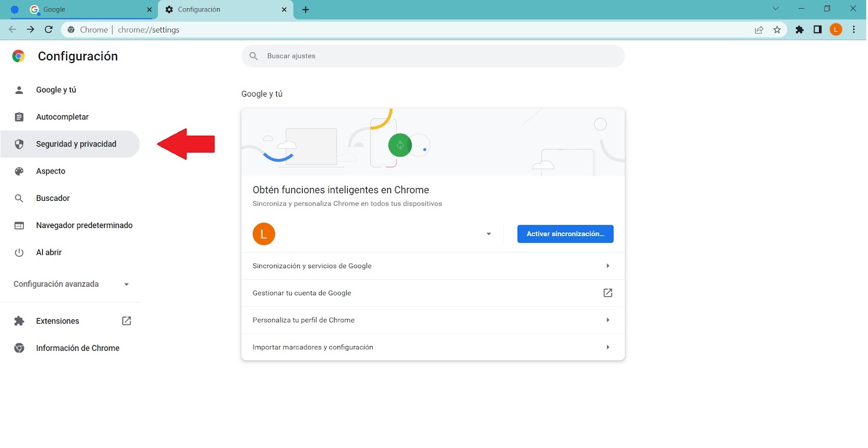Click the orange L profile avatar in card
868x448 pixels.
(264, 234)
